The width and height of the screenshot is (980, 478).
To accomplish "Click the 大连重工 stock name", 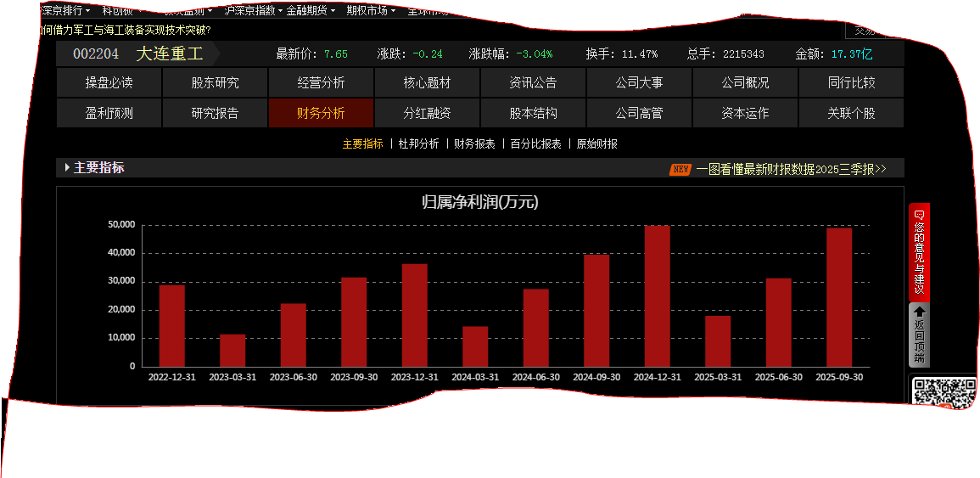I will click(x=170, y=53).
